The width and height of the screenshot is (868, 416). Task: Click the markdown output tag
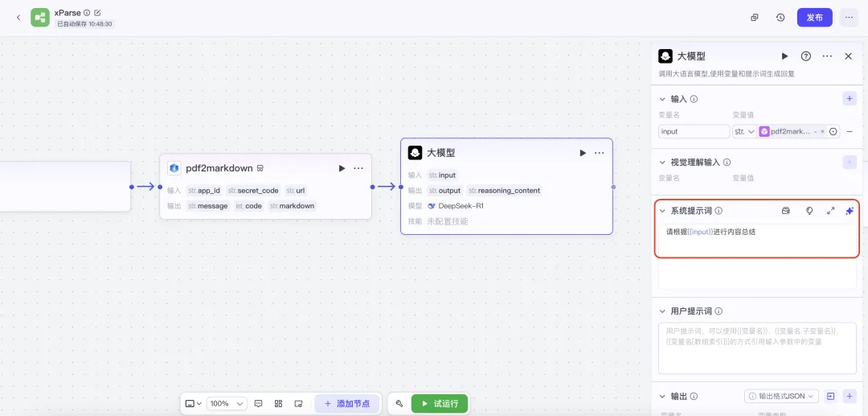293,206
